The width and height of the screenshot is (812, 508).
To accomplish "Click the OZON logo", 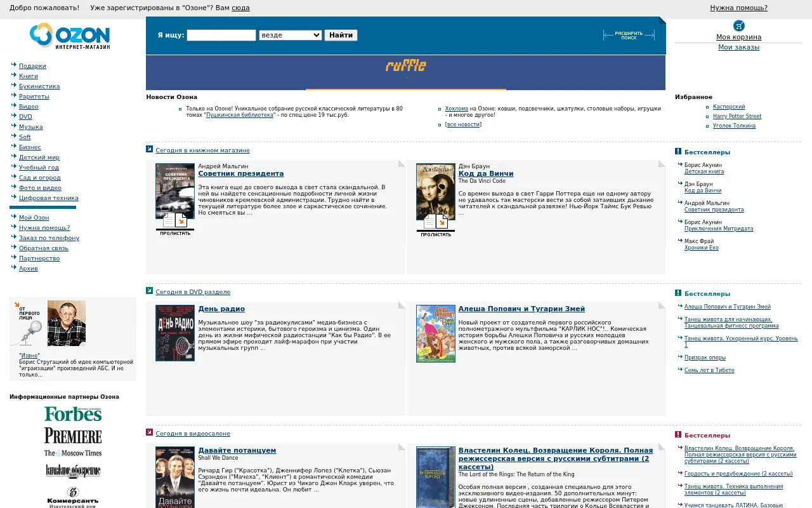I will (70, 36).
